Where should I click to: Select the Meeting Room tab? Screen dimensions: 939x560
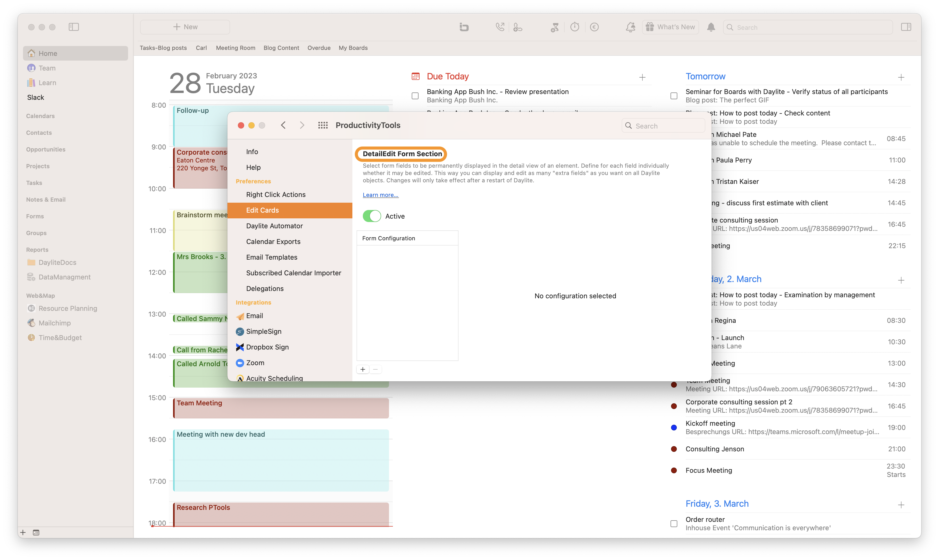(236, 48)
